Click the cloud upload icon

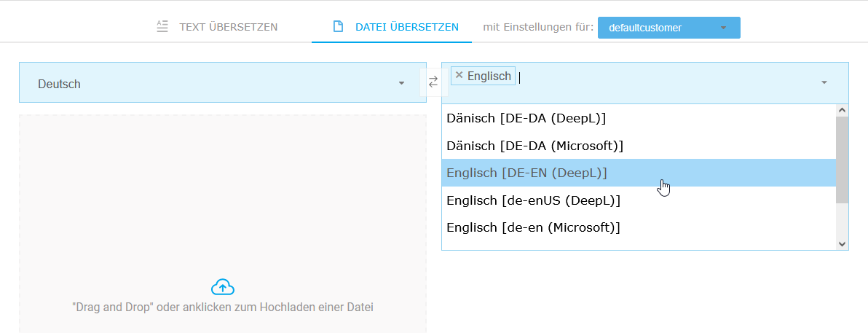coord(222,286)
